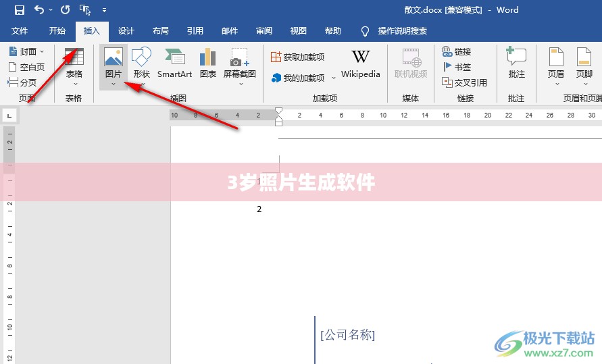Click the first-line indent marker on the ruler

click(x=279, y=111)
